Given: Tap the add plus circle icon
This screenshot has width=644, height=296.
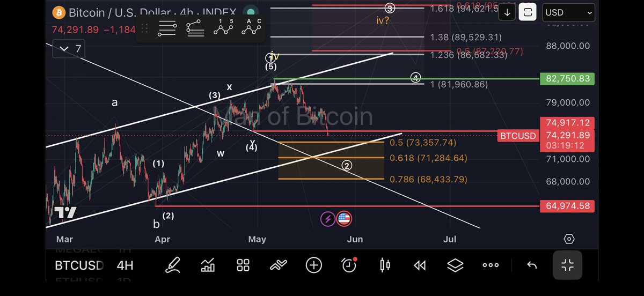Looking at the screenshot, I should (x=314, y=265).
